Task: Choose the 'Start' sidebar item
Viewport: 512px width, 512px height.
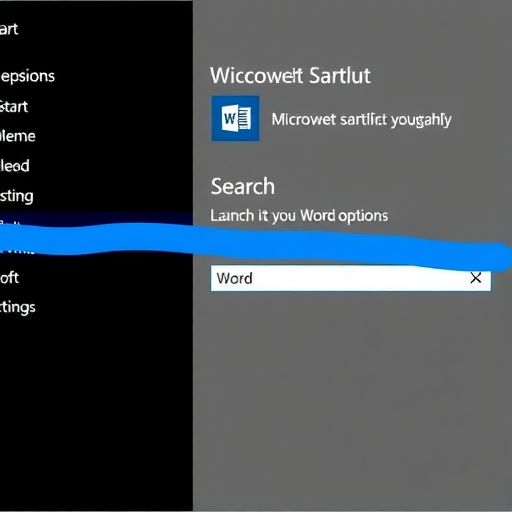Action: tap(14, 107)
